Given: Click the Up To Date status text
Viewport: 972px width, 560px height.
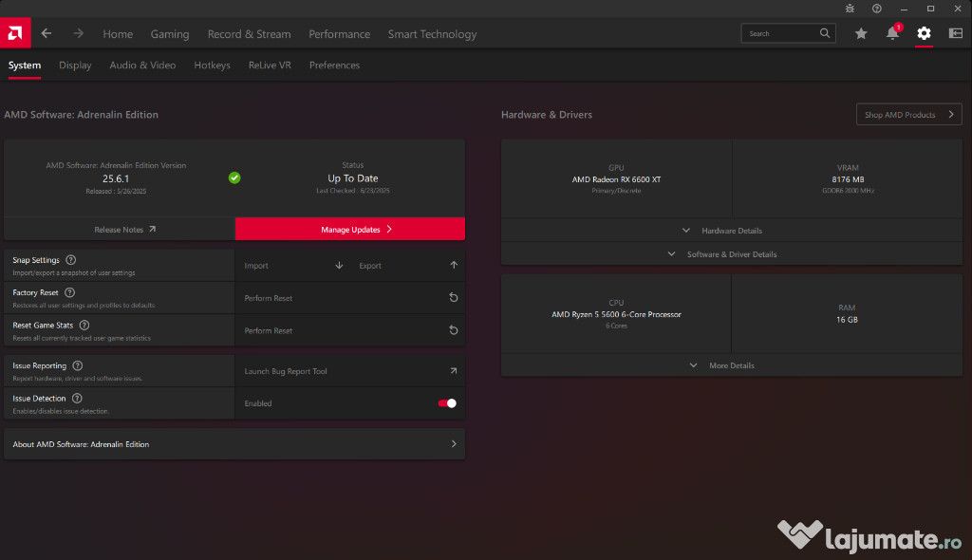Looking at the screenshot, I should 353,178.
